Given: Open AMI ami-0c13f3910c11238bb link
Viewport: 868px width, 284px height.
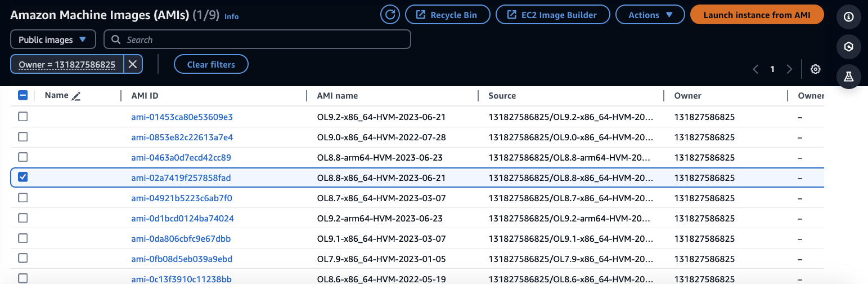Looking at the screenshot, I should [181, 279].
